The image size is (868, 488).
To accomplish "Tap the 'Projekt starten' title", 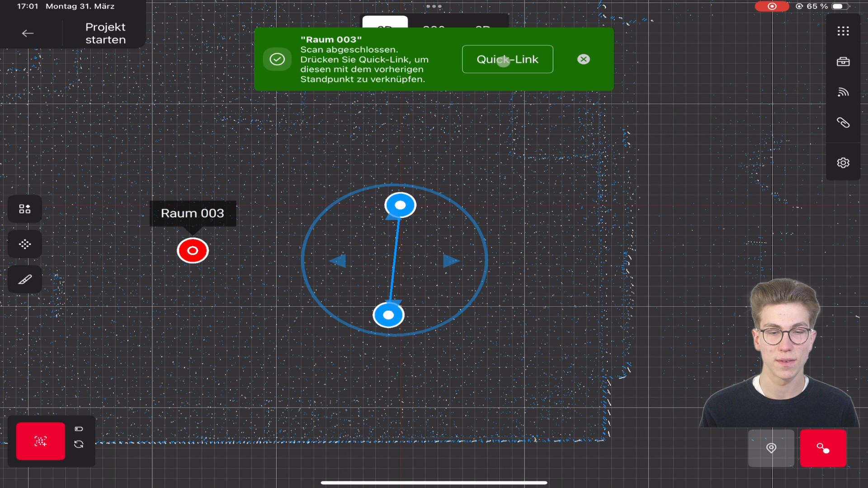I will pyautogui.click(x=105, y=33).
